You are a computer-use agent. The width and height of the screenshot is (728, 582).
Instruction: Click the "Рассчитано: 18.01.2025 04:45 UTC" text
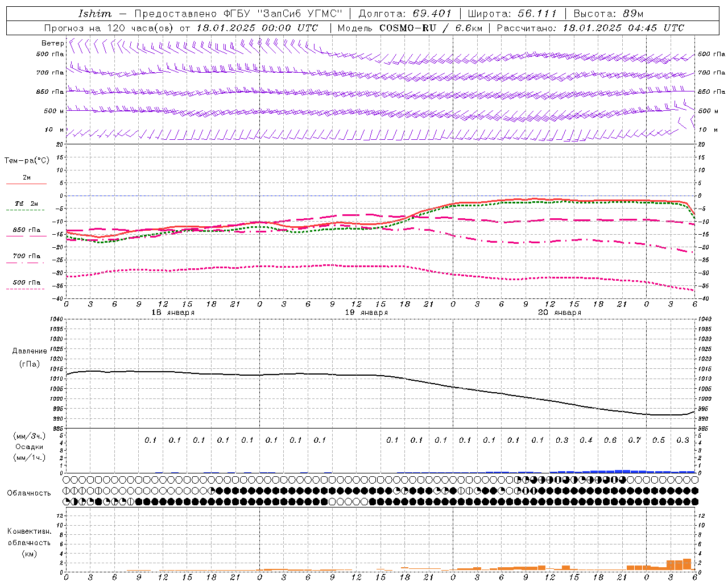point(590,28)
